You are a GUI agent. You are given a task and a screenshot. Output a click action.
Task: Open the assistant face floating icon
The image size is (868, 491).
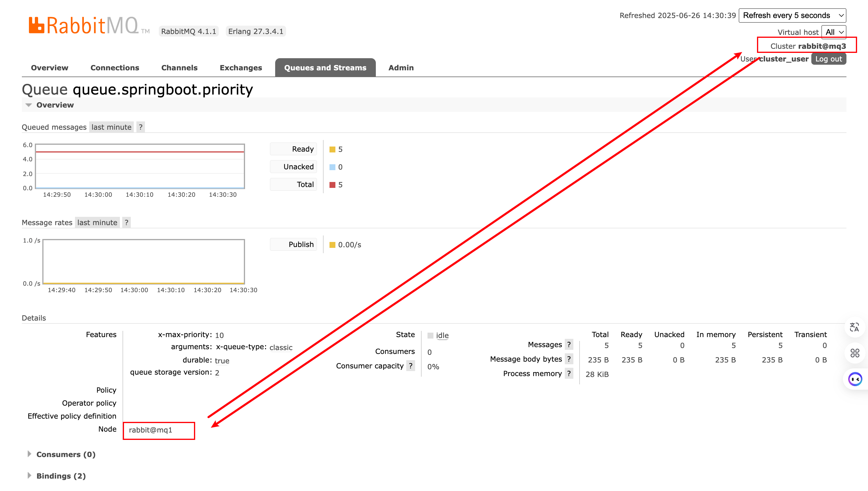[855, 379]
